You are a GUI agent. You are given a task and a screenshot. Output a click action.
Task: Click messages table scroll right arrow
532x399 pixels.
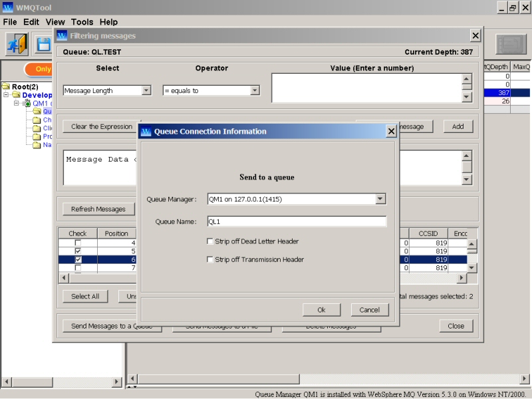461,278
